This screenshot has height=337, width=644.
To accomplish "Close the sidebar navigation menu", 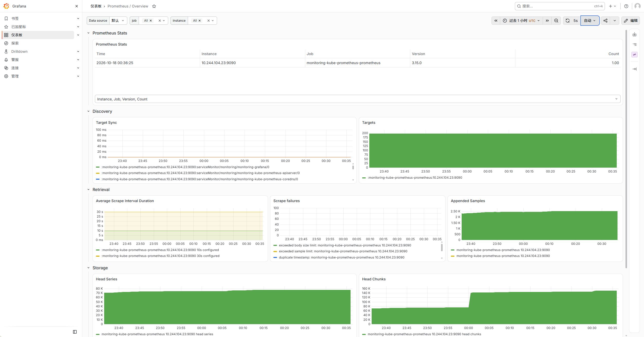I will [x=76, y=6].
